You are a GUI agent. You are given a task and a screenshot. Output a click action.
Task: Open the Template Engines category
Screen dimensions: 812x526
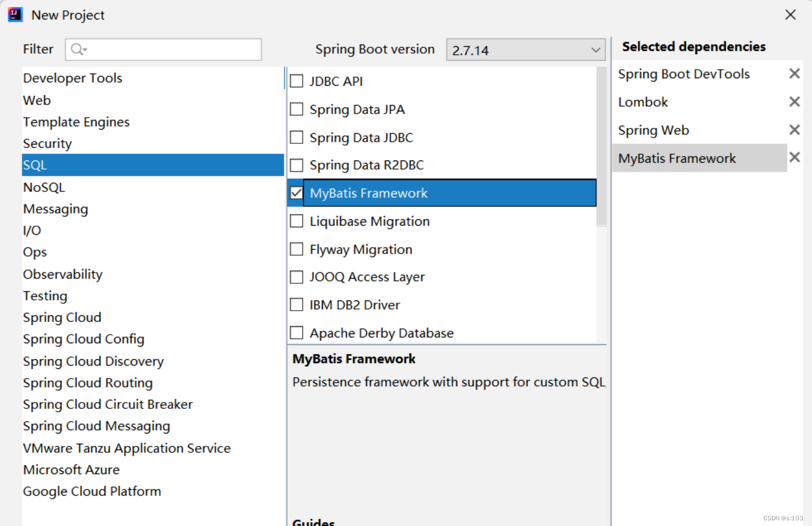(x=153, y=122)
